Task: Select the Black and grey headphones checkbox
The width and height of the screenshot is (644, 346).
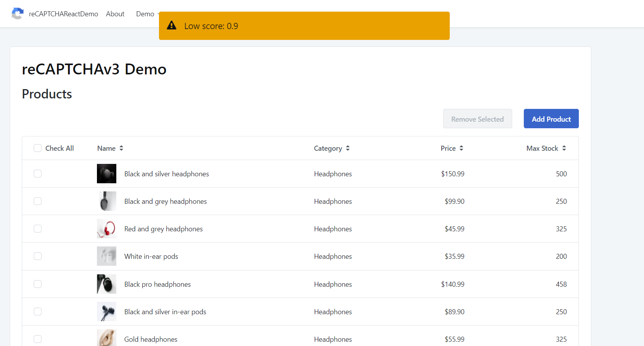Action: [x=38, y=201]
